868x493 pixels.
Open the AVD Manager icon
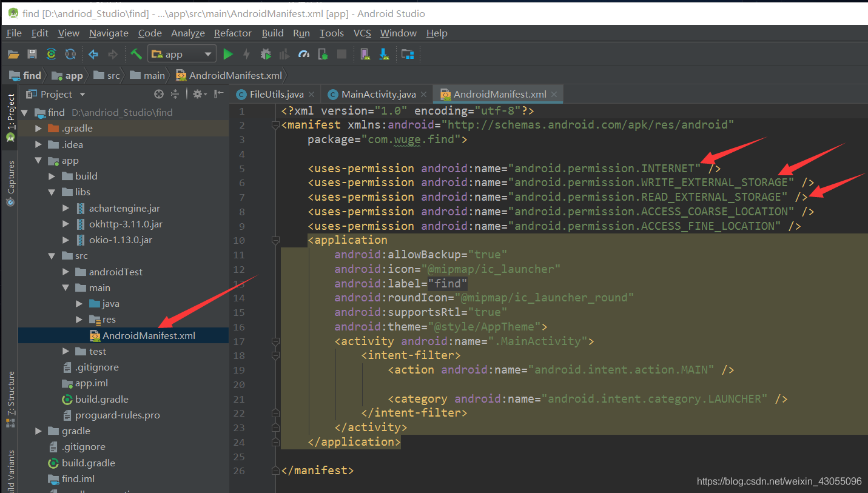coord(365,55)
